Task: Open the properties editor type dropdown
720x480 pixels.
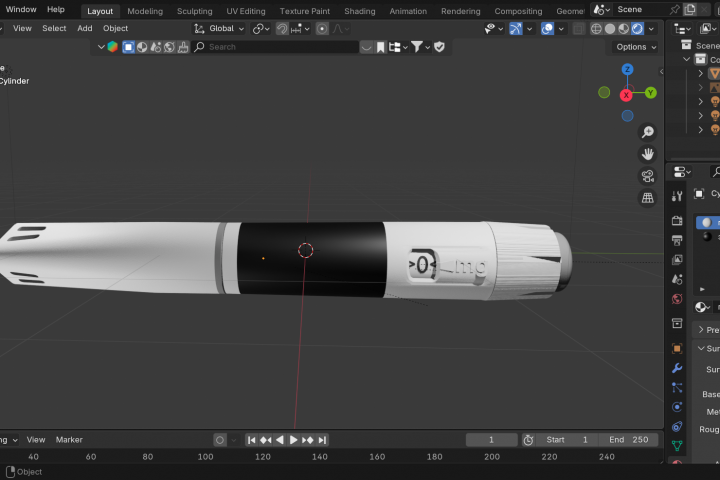Action: (x=682, y=172)
